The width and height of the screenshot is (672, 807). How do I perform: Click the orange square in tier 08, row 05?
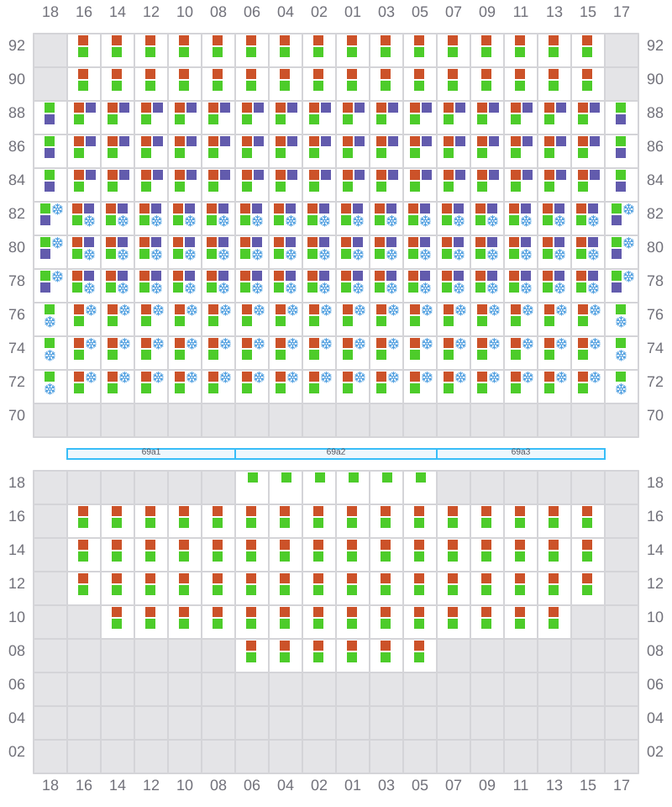coord(419,646)
